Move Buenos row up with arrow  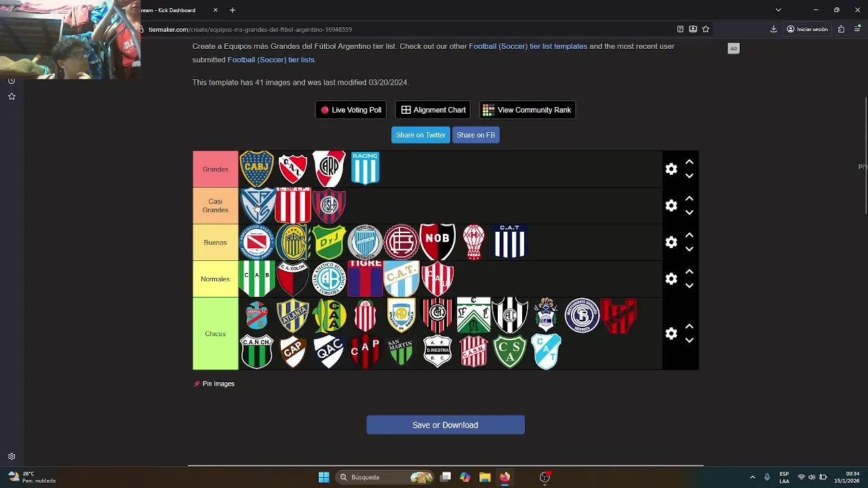tap(689, 235)
